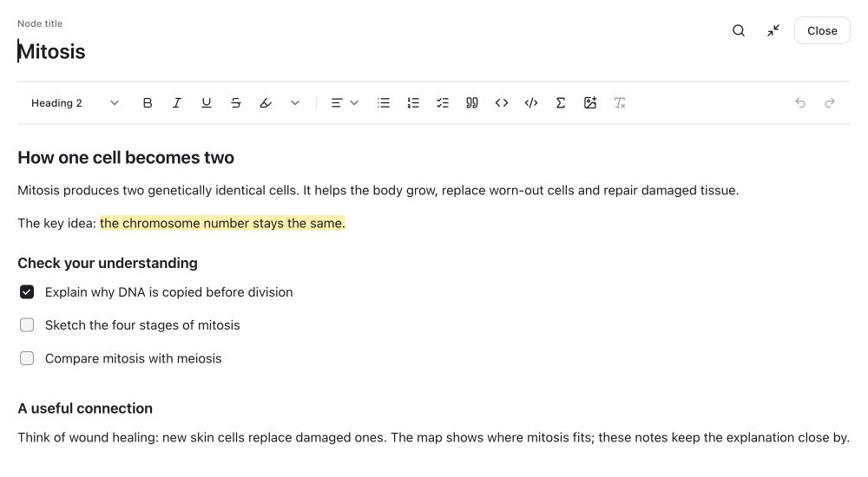
Task: Click the 'Node title' label
Action: (40, 23)
